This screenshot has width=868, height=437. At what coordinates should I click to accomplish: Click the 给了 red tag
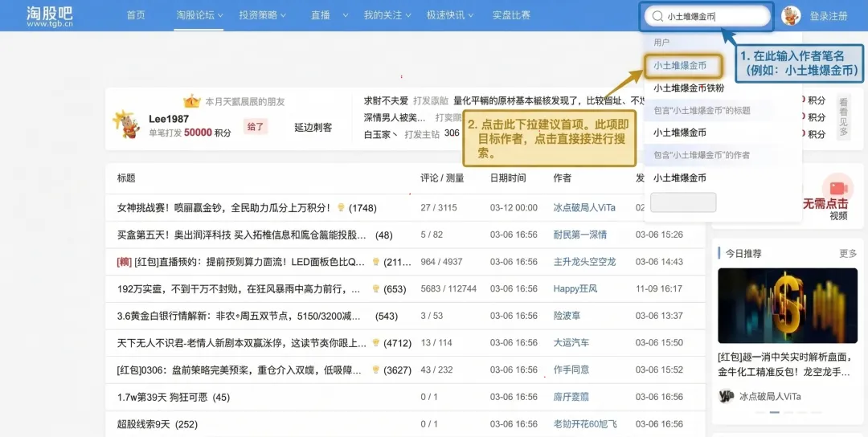[x=256, y=127]
